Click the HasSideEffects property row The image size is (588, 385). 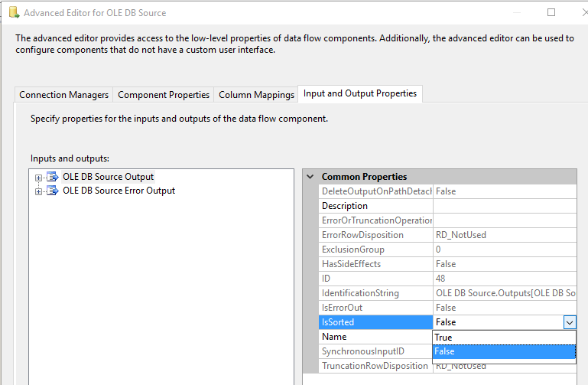pos(375,264)
